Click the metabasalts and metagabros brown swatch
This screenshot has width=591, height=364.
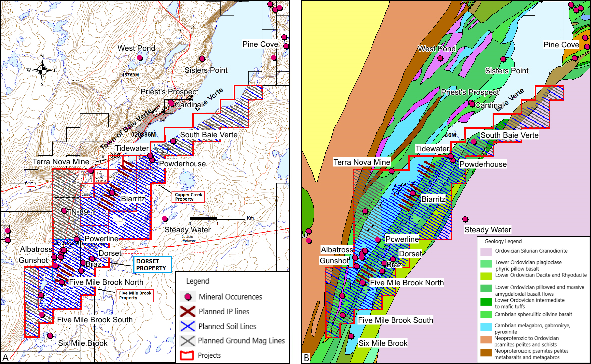point(486,352)
